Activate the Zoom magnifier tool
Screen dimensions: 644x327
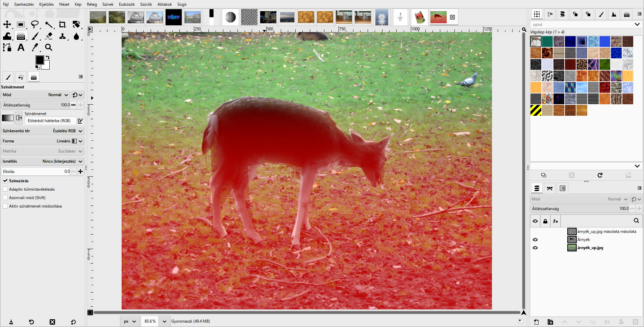coord(49,48)
